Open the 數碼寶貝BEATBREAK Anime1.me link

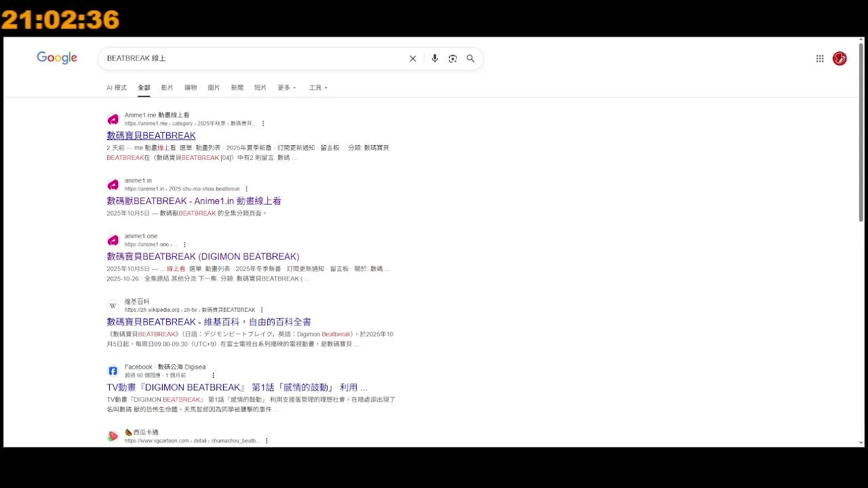pyautogui.click(x=151, y=136)
